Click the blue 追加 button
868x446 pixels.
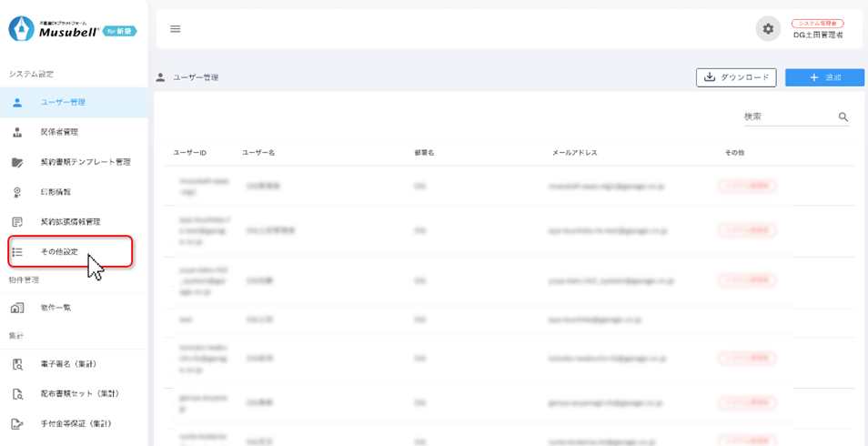coord(825,78)
